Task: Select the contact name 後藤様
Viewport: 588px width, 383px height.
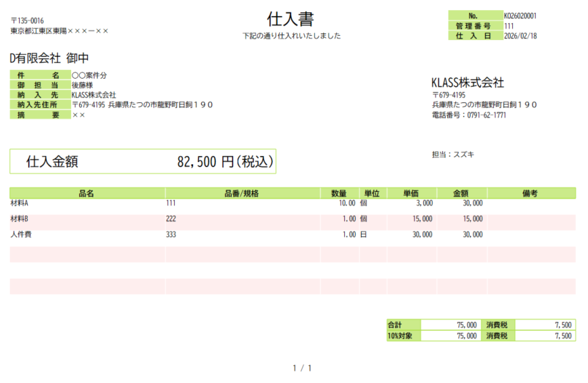Action: point(81,85)
